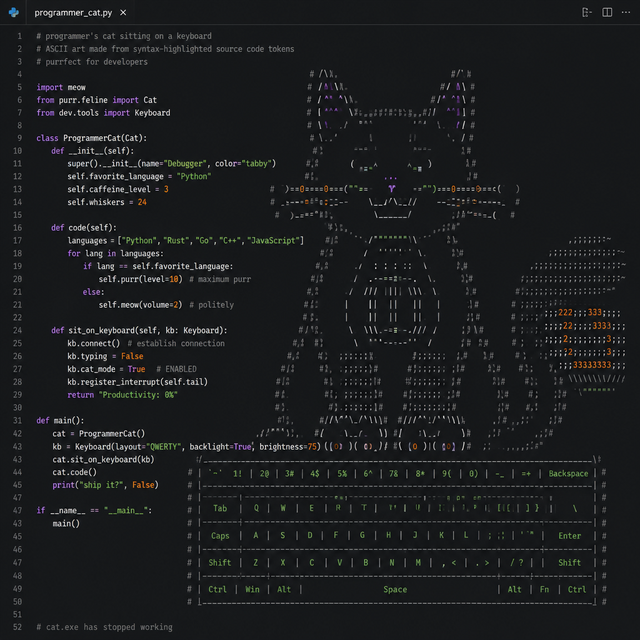
Task: Click "kb.cat_mode = True" line
Action: (x=106, y=369)
